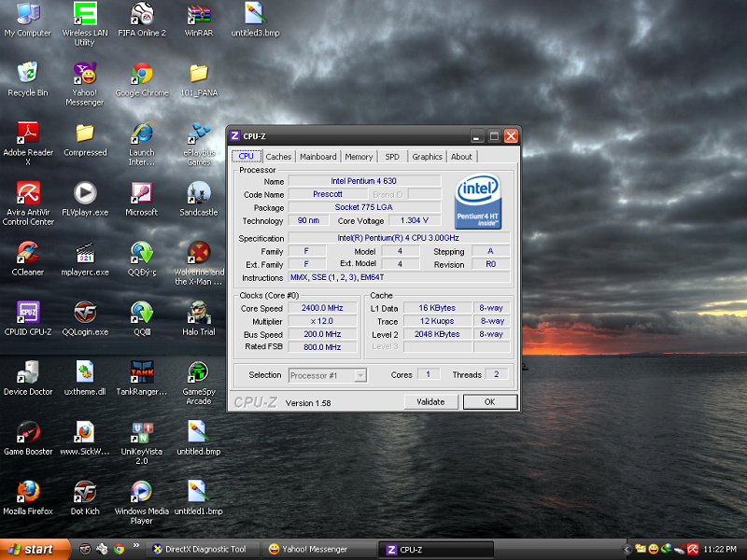Open Google Chrome desktop shortcut

[x=142, y=74]
